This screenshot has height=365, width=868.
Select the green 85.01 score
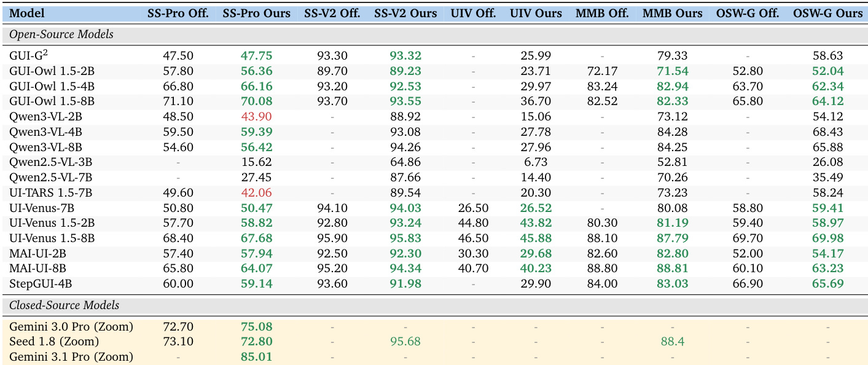pos(256,357)
